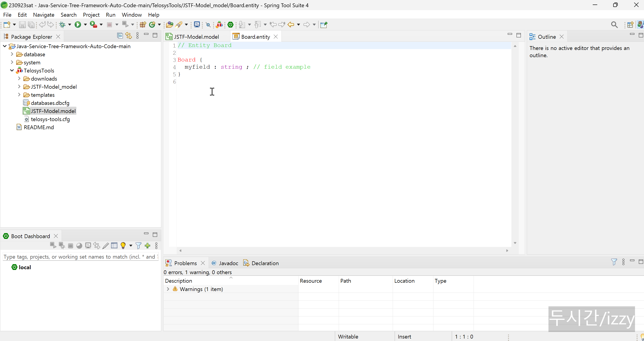Click the Pin Editor icon
The height and width of the screenshot is (341, 644).
tap(324, 25)
